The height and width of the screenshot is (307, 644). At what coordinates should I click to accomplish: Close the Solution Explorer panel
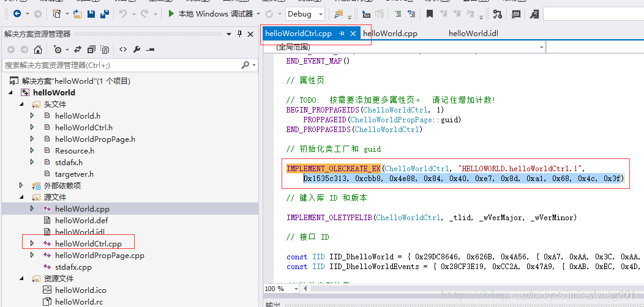click(250, 34)
